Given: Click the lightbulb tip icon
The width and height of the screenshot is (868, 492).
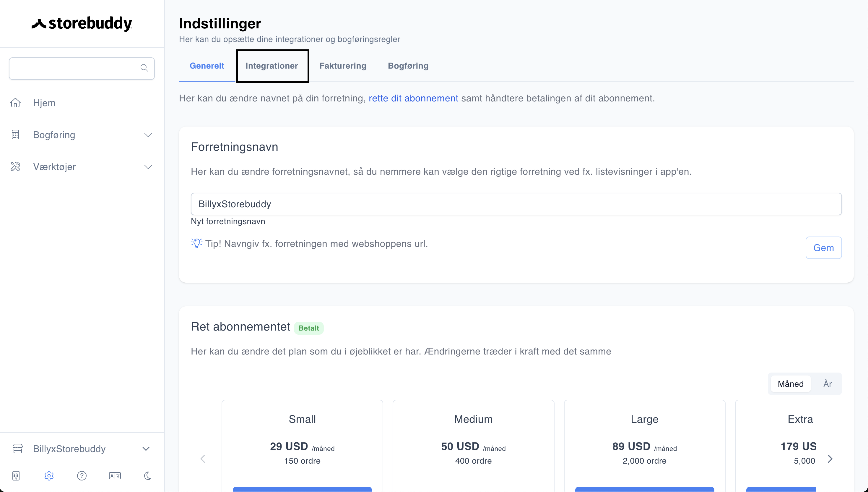Looking at the screenshot, I should click(x=196, y=243).
